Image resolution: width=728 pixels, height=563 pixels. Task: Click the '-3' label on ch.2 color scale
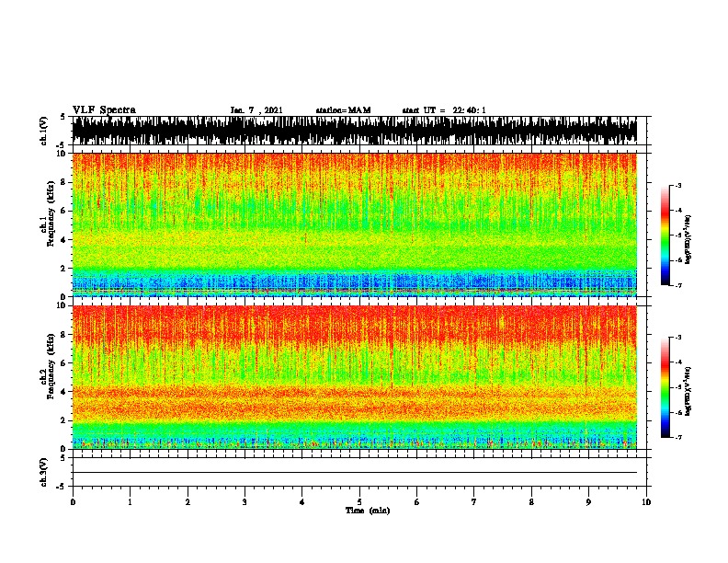[x=678, y=338]
